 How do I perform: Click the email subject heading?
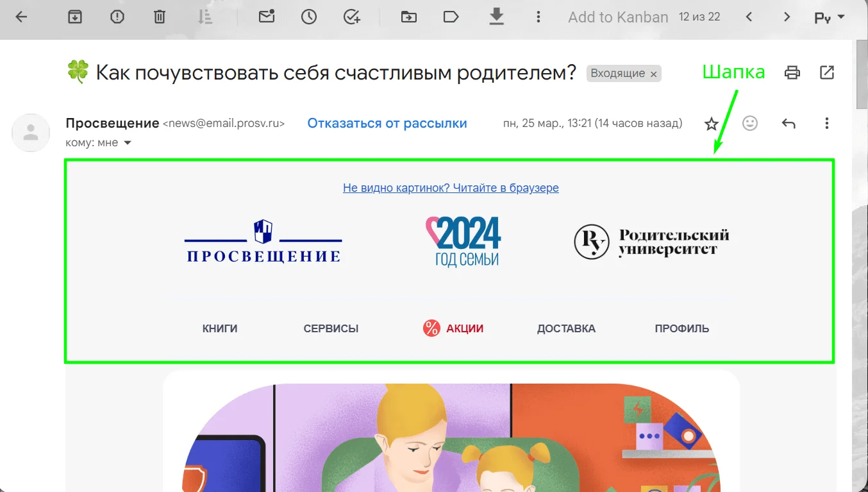tap(321, 72)
